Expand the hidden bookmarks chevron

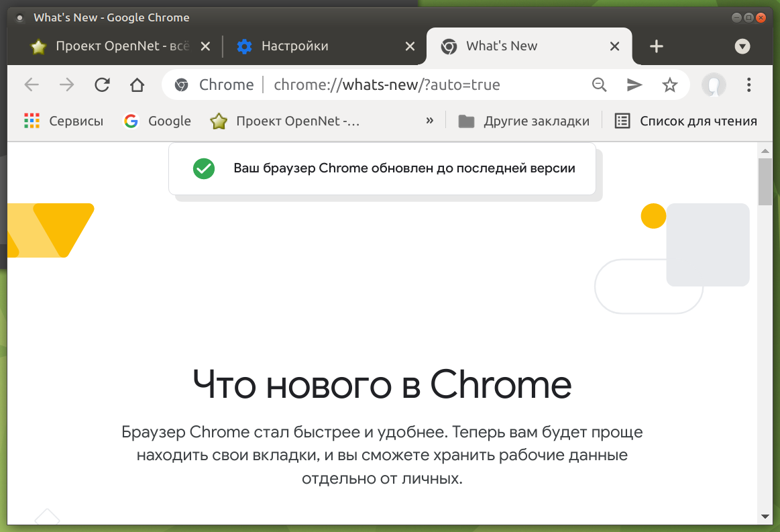430,121
